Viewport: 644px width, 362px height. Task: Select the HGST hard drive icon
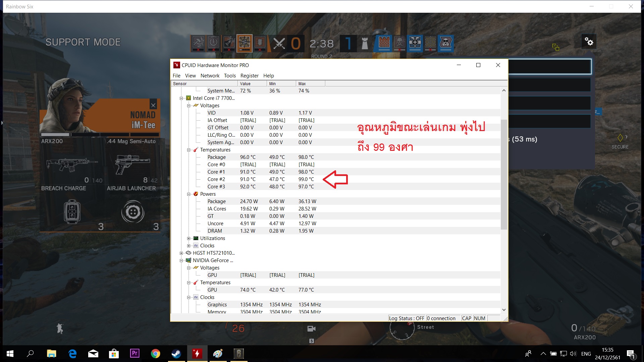(x=189, y=253)
